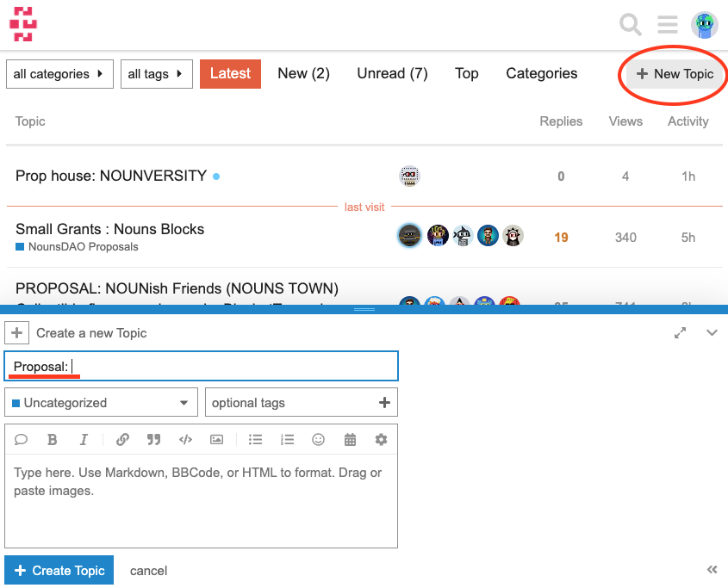This screenshot has height=588, width=728.
Task: Switch to the Unread (7) tab
Action: [x=392, y=73]
